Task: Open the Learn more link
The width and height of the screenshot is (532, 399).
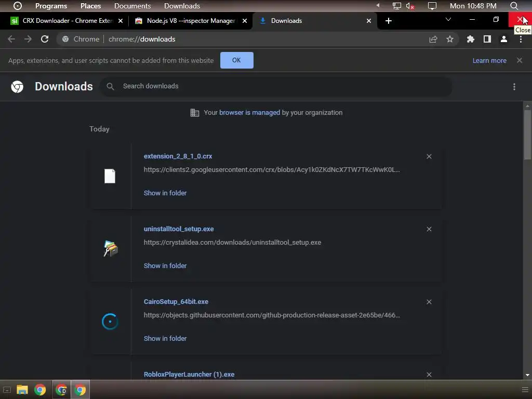Action: coord(489,60)
